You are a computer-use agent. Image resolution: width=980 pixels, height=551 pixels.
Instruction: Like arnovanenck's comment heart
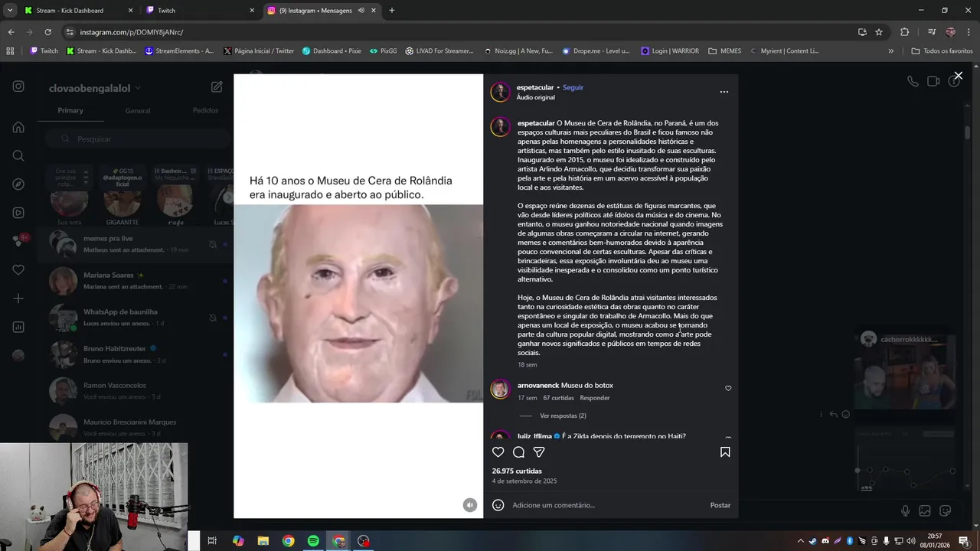pos(728,388)
